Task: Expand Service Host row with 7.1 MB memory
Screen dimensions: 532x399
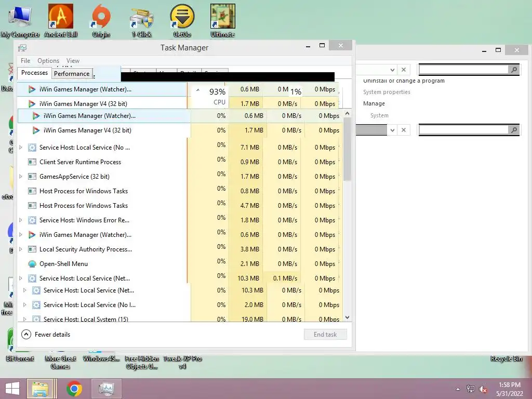Action: (x=21, y=147)
